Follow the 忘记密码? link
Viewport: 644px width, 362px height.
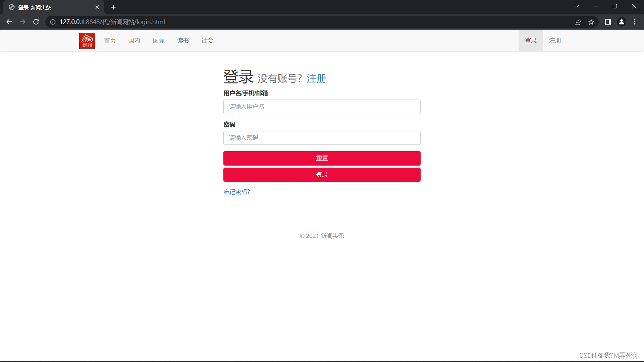[x=237, y=192]
